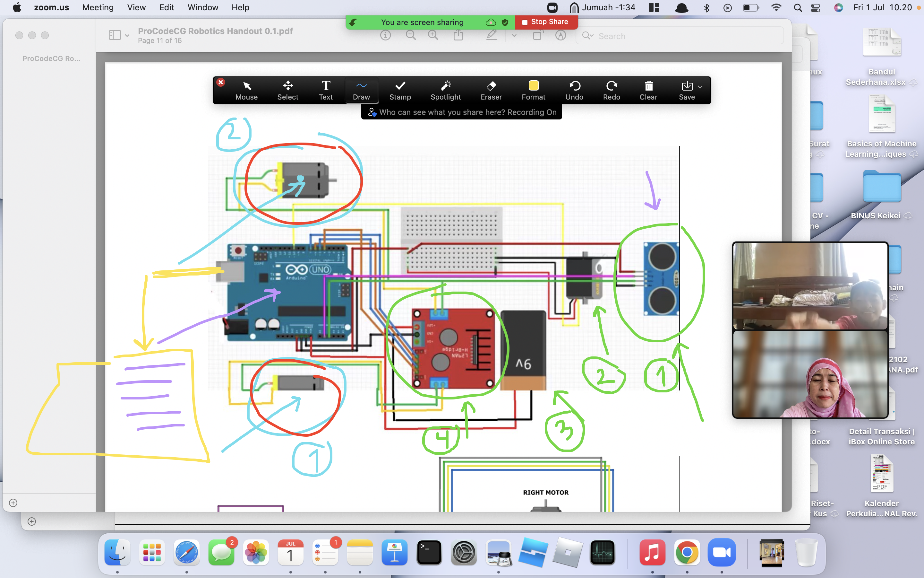Click Who can see what you share

[461, 112]
